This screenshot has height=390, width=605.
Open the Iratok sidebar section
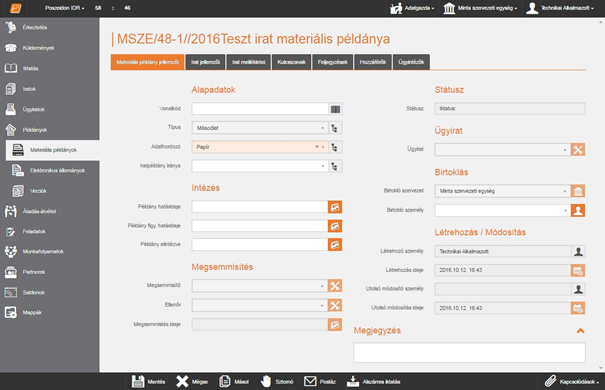tap(49, 89)
